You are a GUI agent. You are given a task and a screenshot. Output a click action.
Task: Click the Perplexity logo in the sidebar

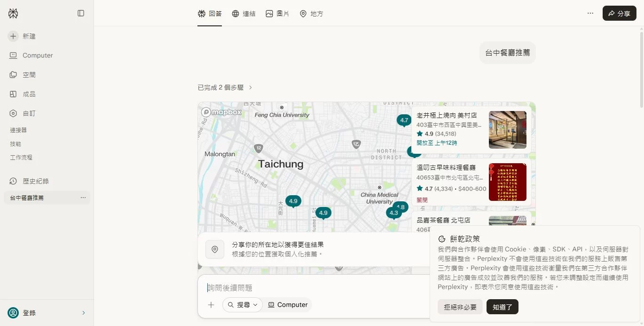pos(13,13)
